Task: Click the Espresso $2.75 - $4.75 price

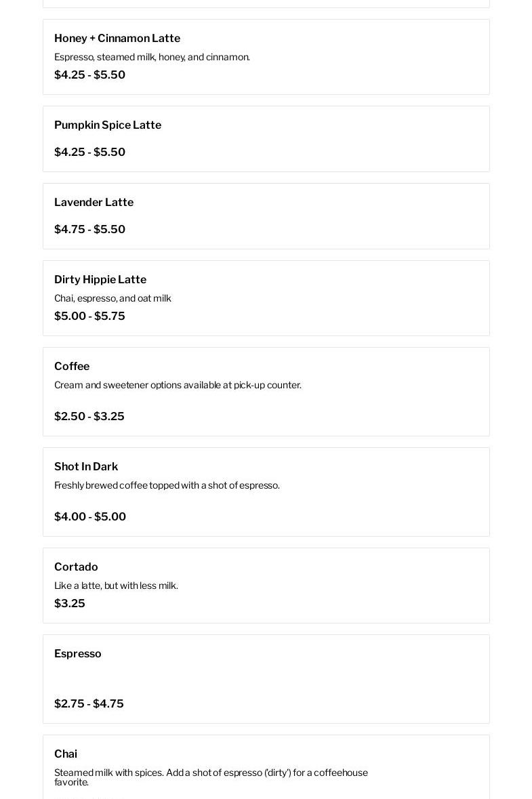Action: 89,704
